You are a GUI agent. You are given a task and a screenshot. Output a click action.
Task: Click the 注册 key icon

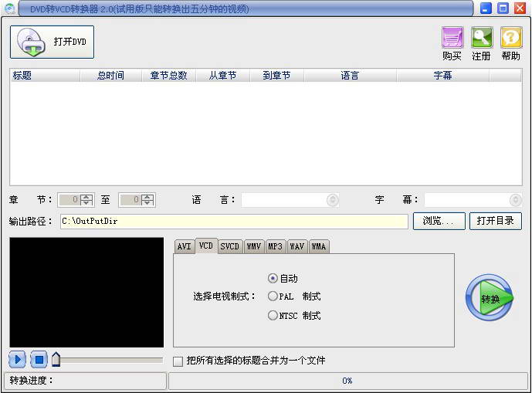pos(482,38)
